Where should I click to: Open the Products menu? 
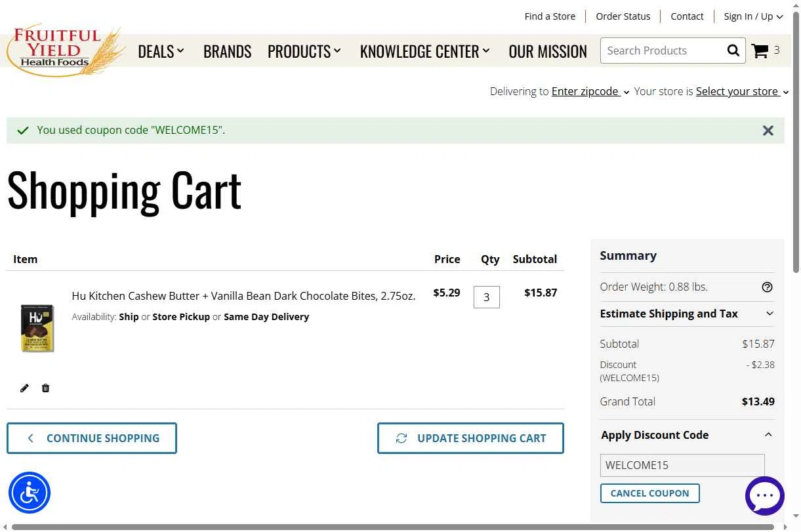click(304, 51)
